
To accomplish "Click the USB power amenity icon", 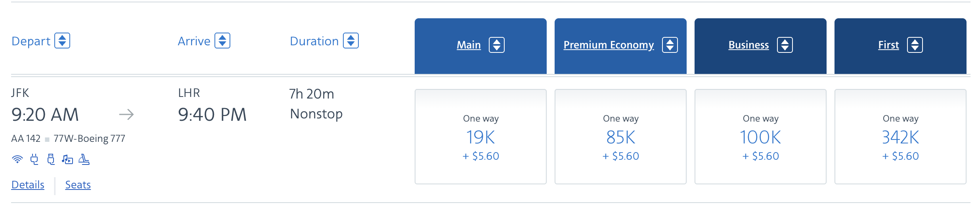I will click(51, 159).
